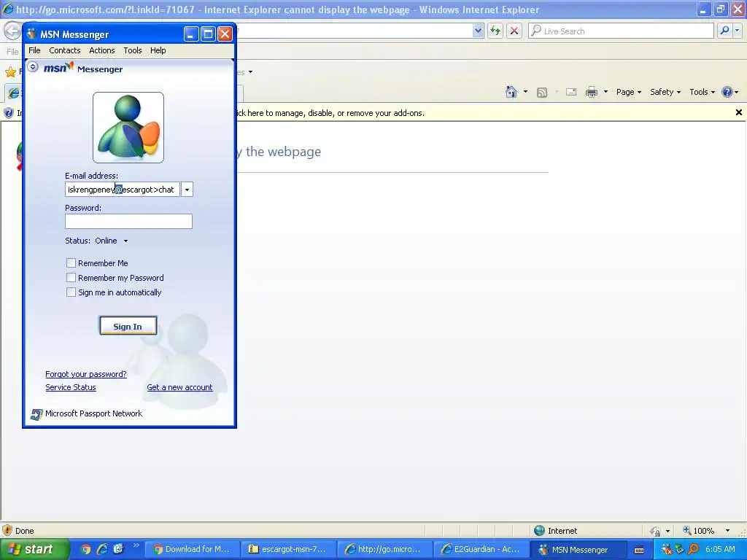The height and width of the screenshot is (560, 747).
Task: Click the security shield tray icon
Action: point(680,549)
